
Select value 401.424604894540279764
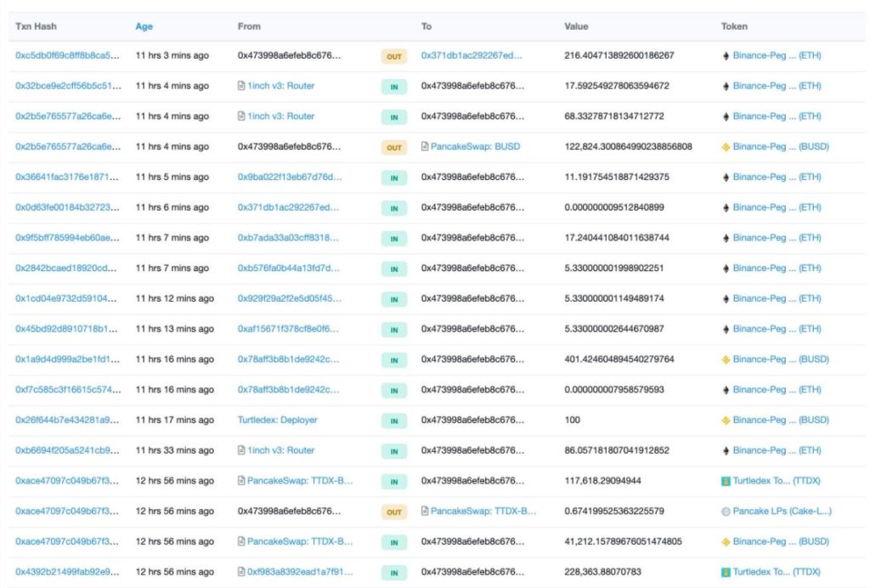(619, 359)
